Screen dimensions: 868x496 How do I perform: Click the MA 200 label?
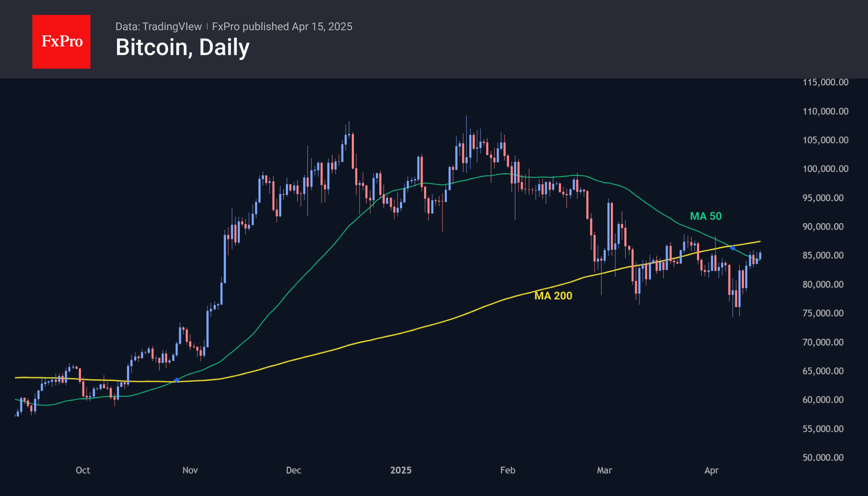click(553, 296)
